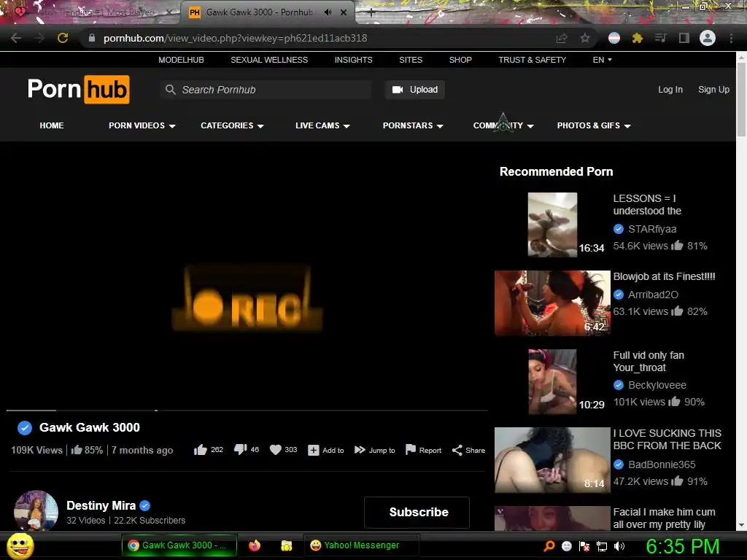Image resolution: width=747 pixels, height=560 pixels.
Task: Open the BadBonnie365 uploader link
Action: point(662,464)
